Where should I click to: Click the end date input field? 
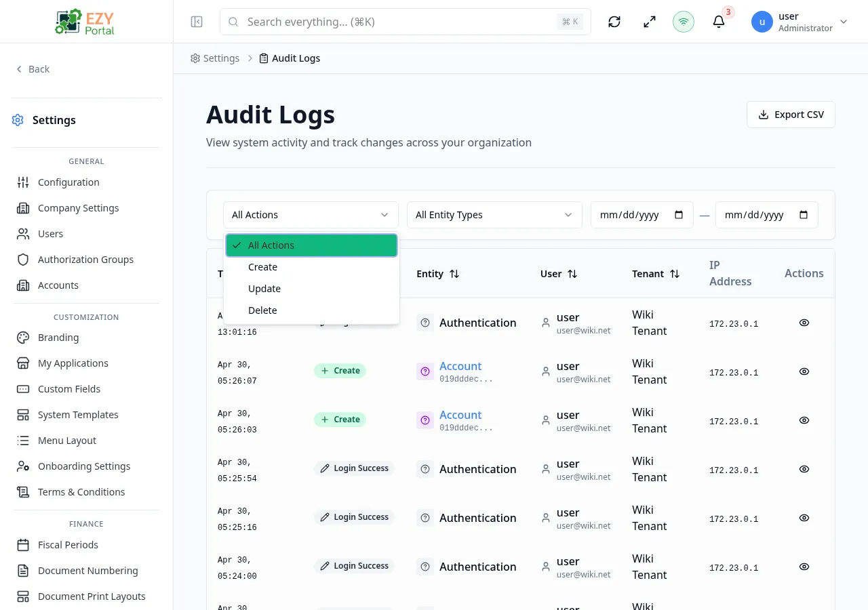point(766,215)
